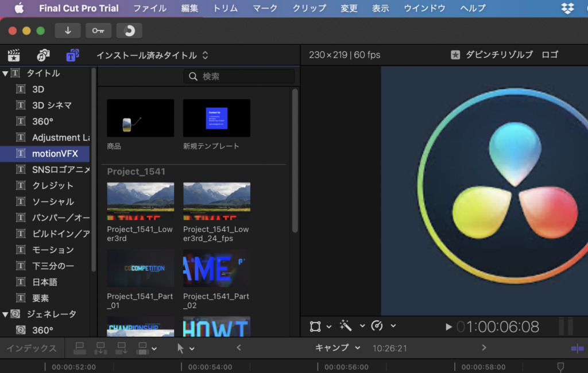Toggle the Titles and Generators sidebar

[x=72, y=56]
